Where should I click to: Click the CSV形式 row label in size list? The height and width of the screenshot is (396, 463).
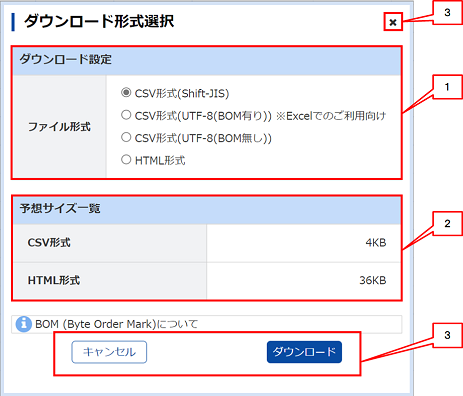49,242
